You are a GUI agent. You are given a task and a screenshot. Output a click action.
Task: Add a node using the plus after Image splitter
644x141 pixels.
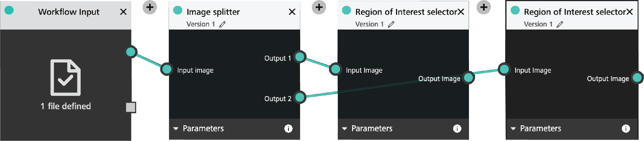click(x=319, y=8)
